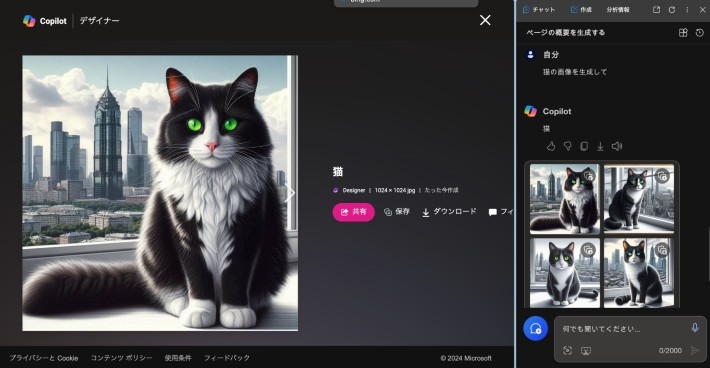Click overlay icon on top-right thumbnail
Image resolution: width=710 pixels, height=368 pixels.
point(662,176)
